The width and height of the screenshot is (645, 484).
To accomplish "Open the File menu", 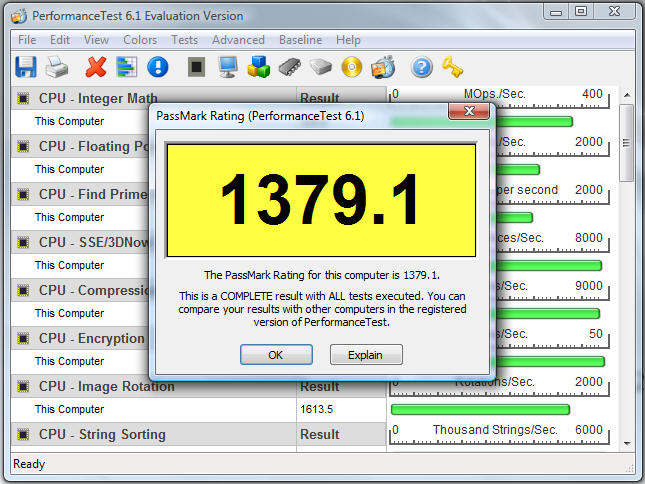I will (x=27, y=40).
